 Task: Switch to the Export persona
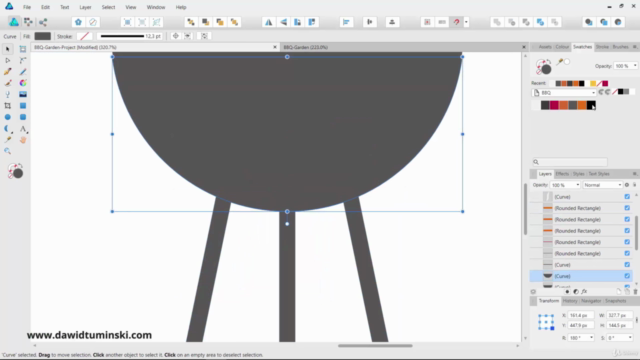point(43,22)
